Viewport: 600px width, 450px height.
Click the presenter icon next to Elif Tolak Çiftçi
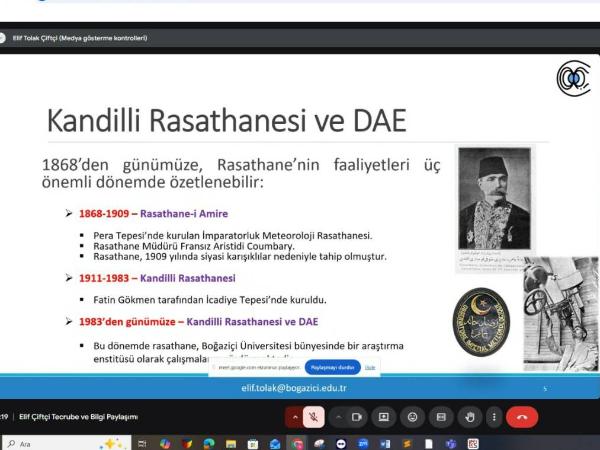point(5,38)
